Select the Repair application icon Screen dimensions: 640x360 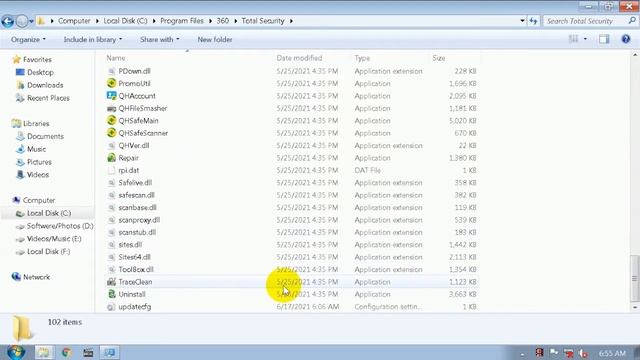111,158
